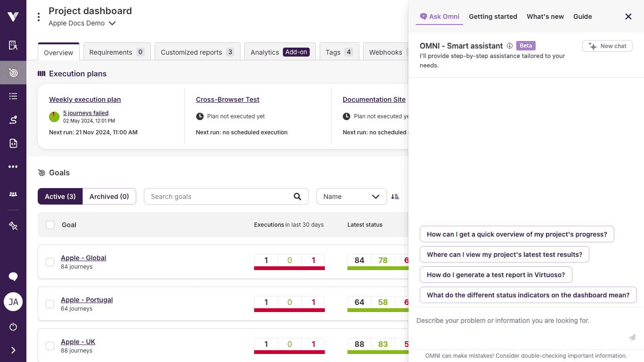Select the Journeys list icon in sidebar
Screen dimensions: 644x362
click(x=13, y=96)
